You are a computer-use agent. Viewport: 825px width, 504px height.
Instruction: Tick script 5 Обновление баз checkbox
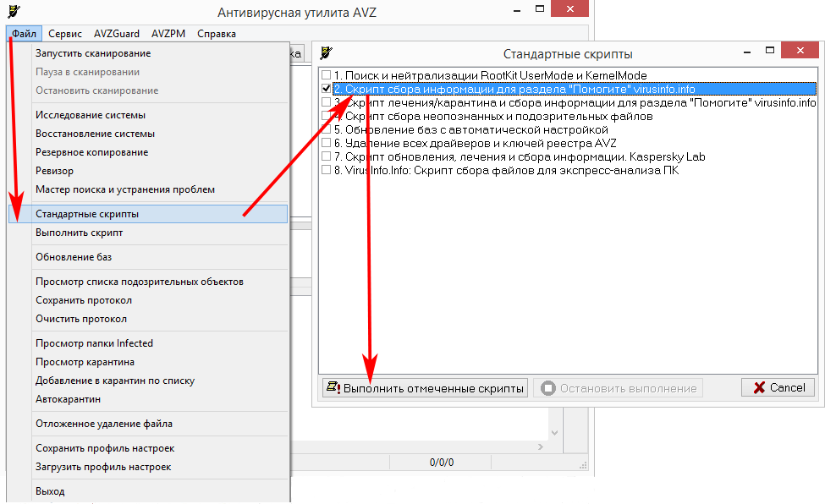click(x=327, y=129)
